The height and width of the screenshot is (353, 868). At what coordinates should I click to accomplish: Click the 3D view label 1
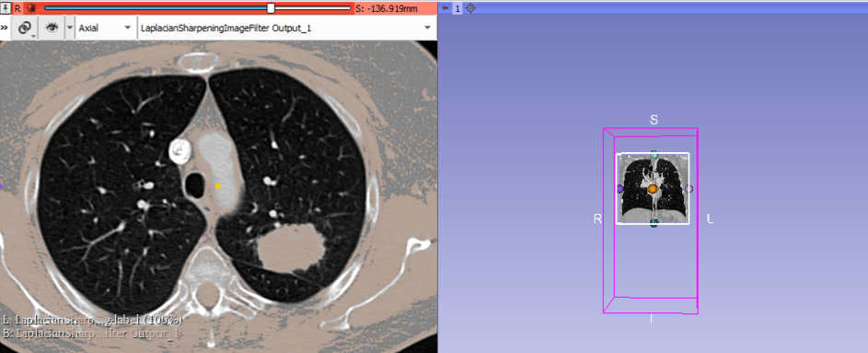tap(457, 7)
